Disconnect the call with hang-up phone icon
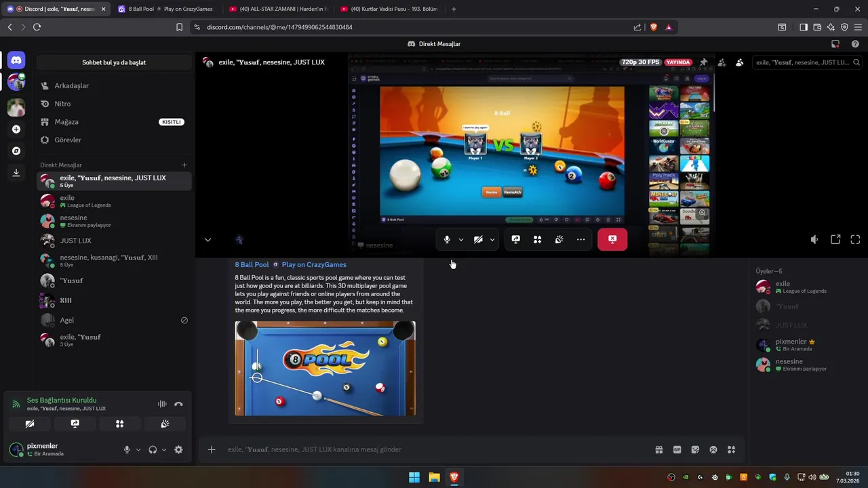The height and width of the screenshot is (488, 868). coord(178,404)
